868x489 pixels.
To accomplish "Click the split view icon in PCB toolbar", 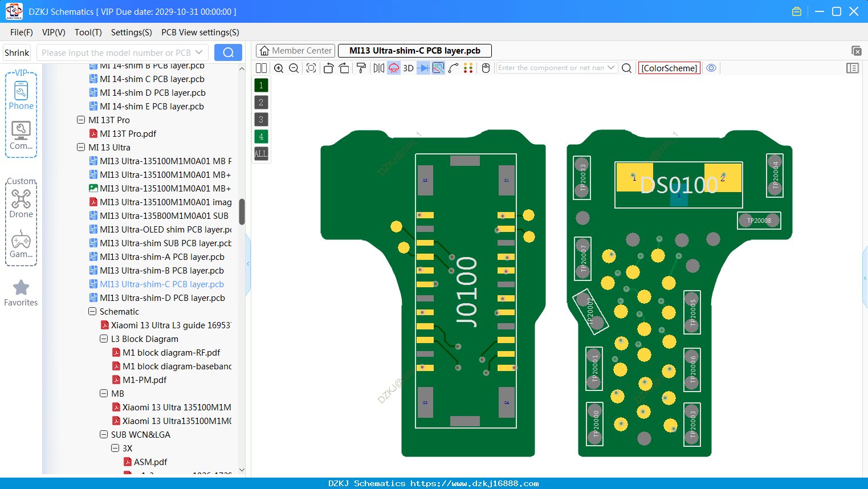I will [261, 68].
